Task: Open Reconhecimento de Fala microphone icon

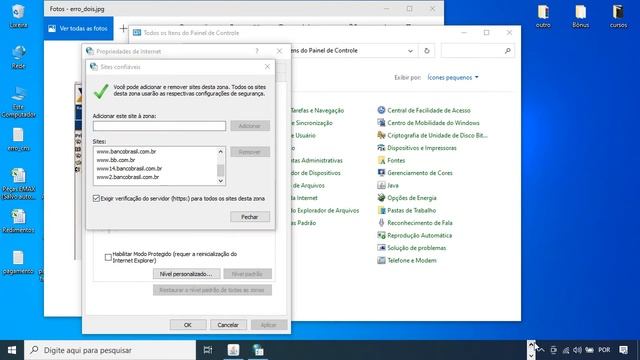Action: click(x=381, y=223)
